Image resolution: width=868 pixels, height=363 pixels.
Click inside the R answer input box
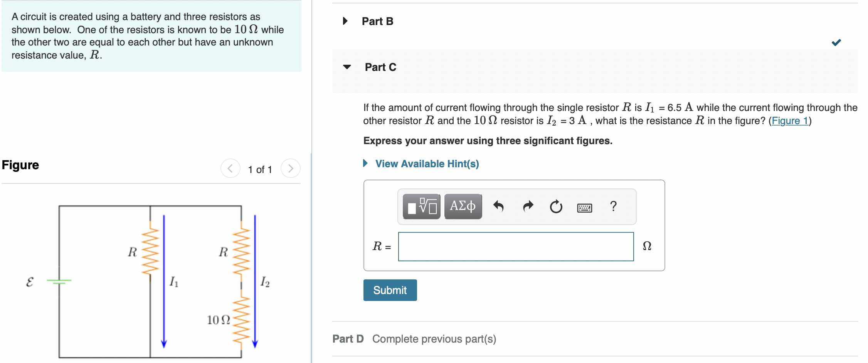coord(515,246)
